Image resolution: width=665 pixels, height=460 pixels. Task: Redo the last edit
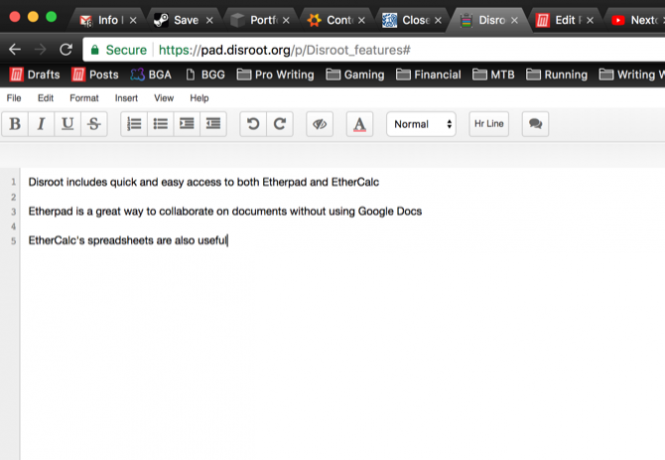click(x=280, y=124)
